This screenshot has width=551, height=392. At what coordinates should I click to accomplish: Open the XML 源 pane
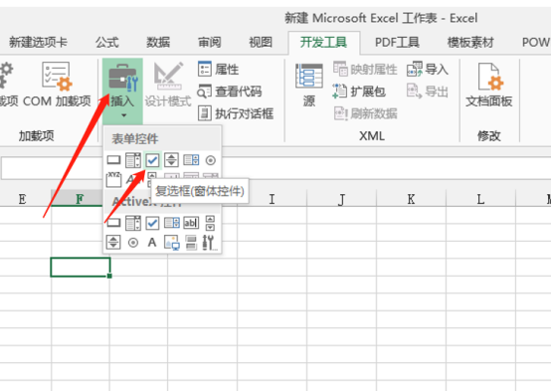[x=309, y=86]
